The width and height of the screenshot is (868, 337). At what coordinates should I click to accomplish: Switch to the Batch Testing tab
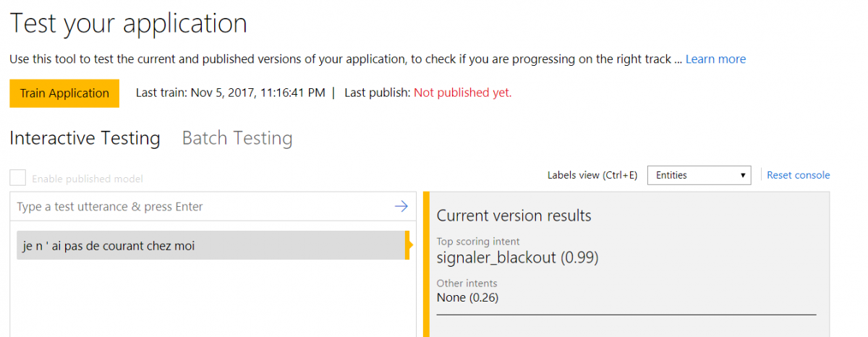(x=237, y=138)
